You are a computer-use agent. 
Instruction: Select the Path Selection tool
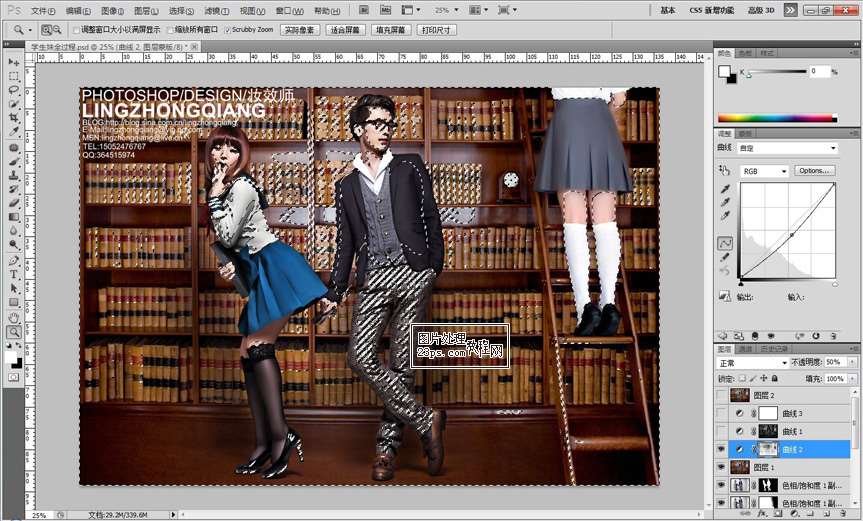pos(14,288)
